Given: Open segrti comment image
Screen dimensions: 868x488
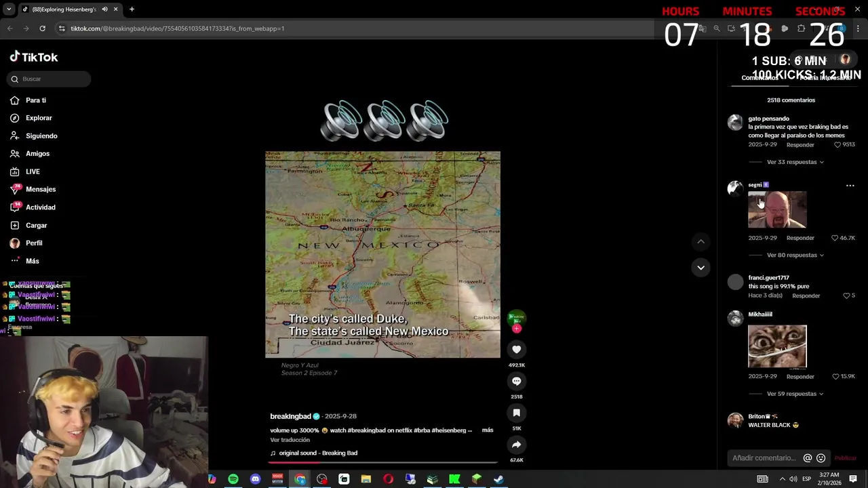Looking at the screenshot, I should (777, 209).
